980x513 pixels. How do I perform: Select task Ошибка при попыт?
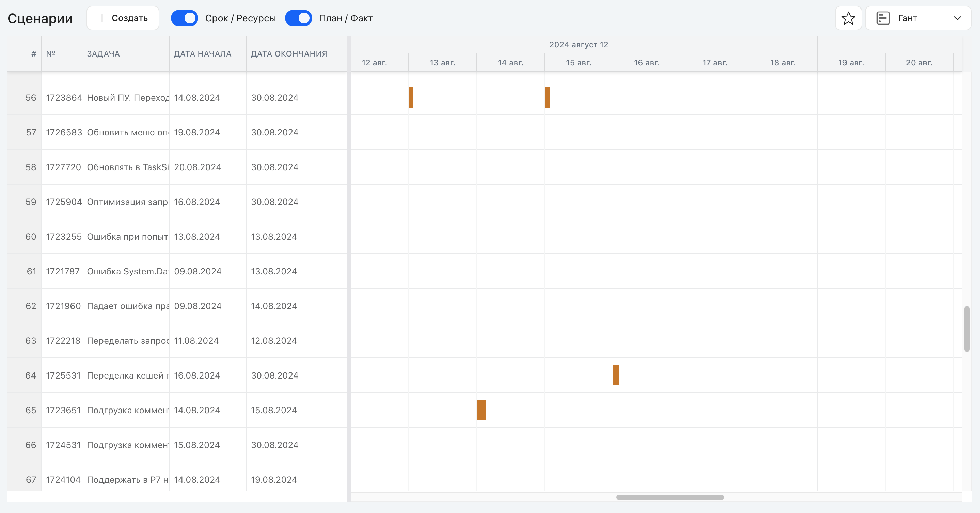tap(128, 237)
